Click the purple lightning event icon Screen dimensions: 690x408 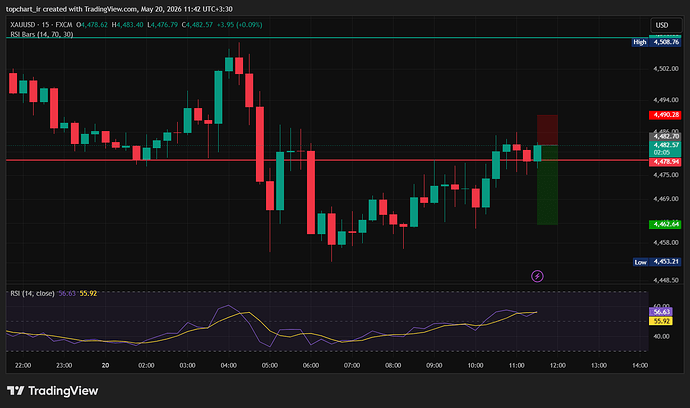537,276
